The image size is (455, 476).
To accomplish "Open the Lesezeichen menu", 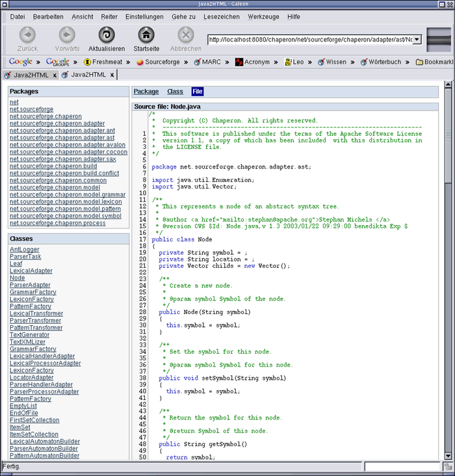I will (x=222, y=16).
